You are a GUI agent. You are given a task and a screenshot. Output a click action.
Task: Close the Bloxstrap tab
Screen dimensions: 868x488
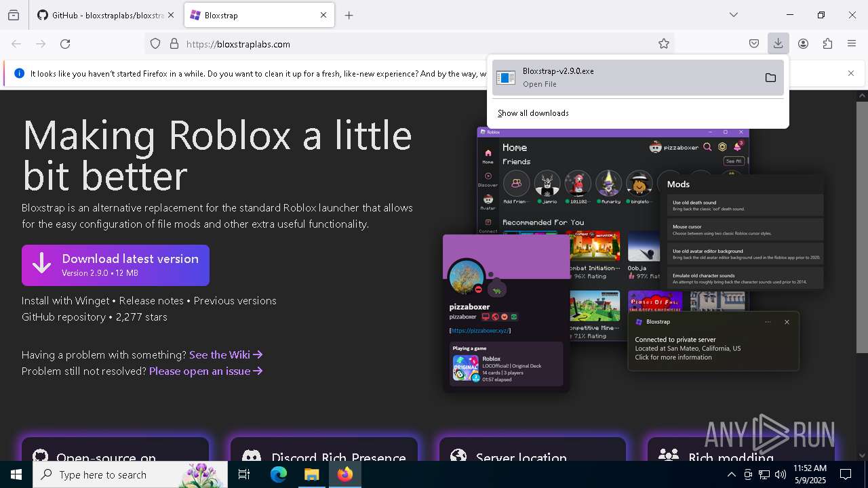pos(323,15)
